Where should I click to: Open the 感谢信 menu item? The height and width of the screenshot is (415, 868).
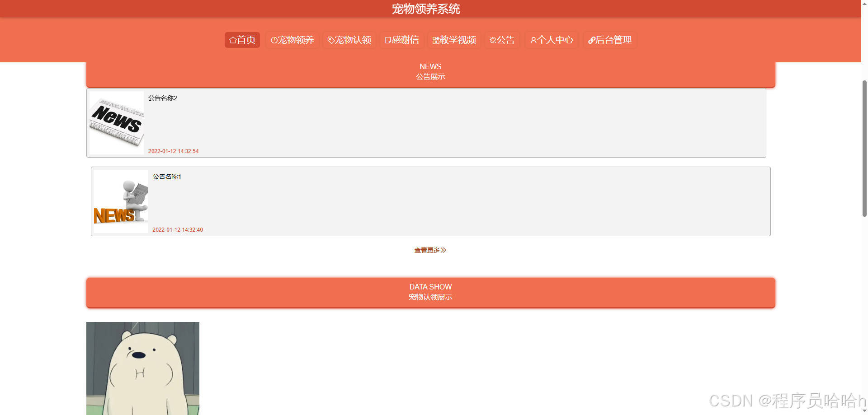coord(402,40)
